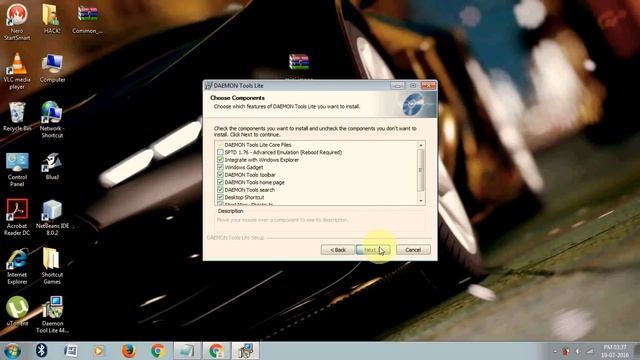Click the network icon in system tray

point(590,351)
